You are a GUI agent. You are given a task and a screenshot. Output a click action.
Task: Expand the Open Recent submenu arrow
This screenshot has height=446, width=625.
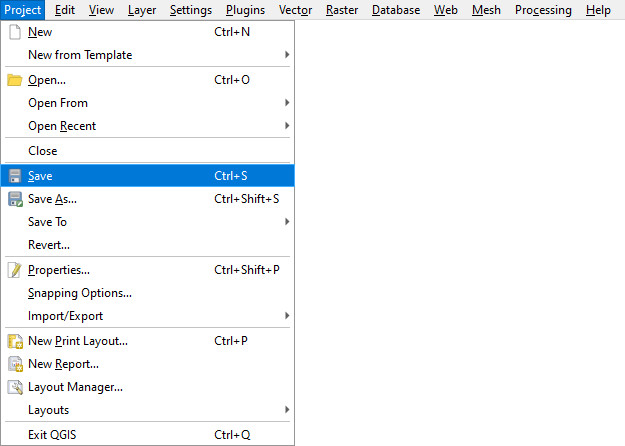click(287, 126)
